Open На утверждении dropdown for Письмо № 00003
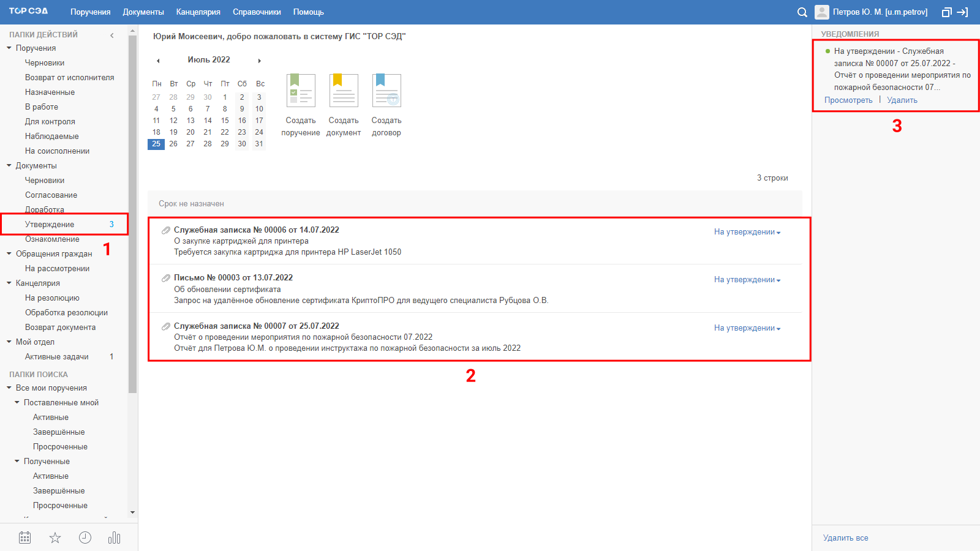This screenshot has height=551, width=980. point(747,280)
